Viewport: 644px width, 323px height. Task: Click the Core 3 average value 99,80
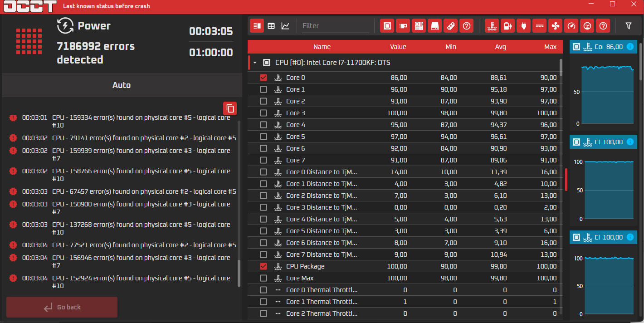click(499, 113)
